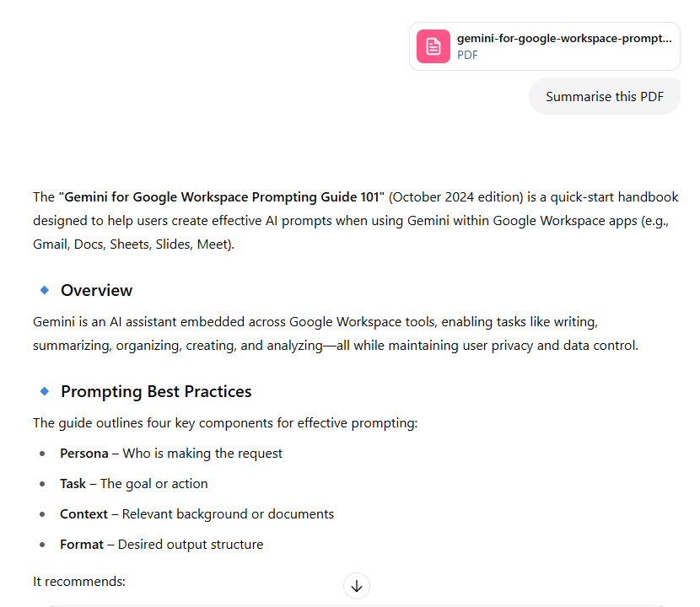Click the "(October 2024 edition)" text

coord(456,197)
